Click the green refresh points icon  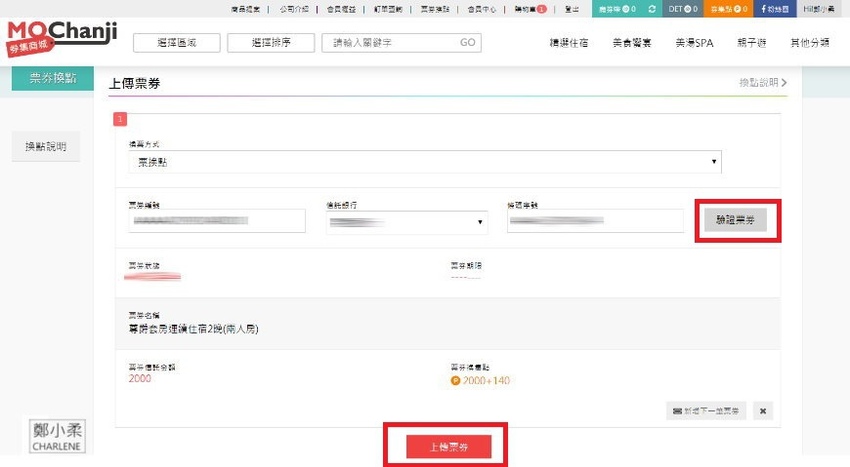[652, 8]
